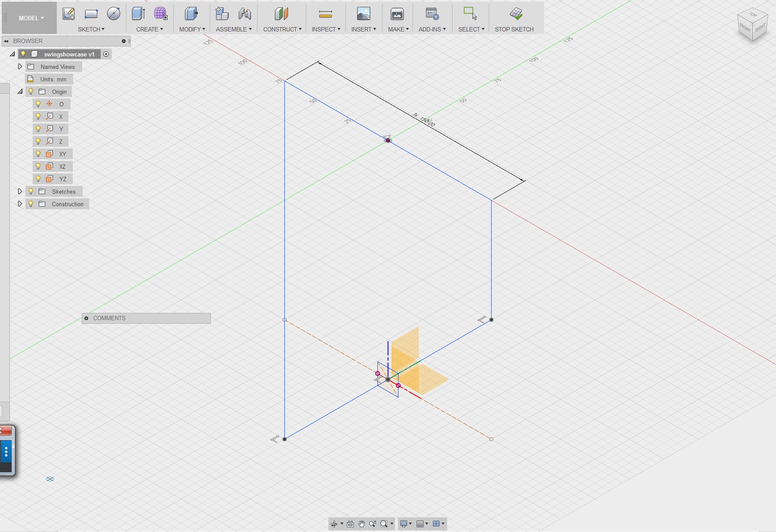The width and height of the screenshot is (776, 532).
Task: Click the STOP SKETCH button
Action: (x=515, y=18)
